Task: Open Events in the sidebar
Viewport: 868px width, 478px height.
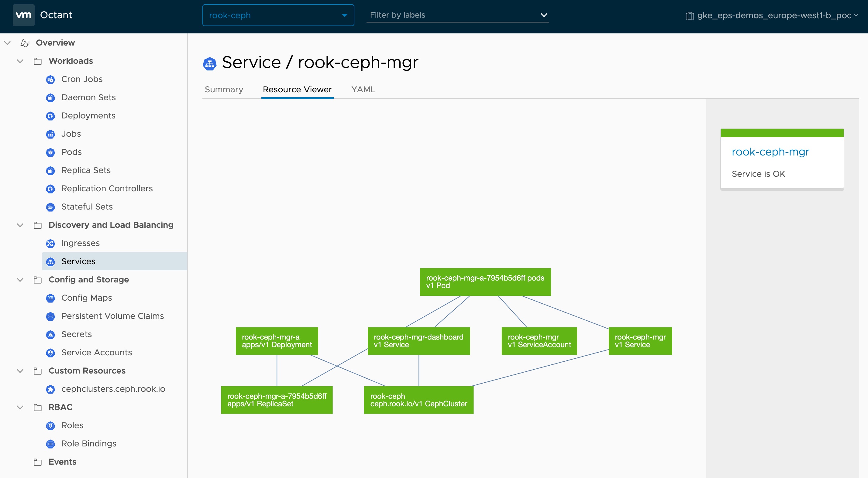Action: 62,462
